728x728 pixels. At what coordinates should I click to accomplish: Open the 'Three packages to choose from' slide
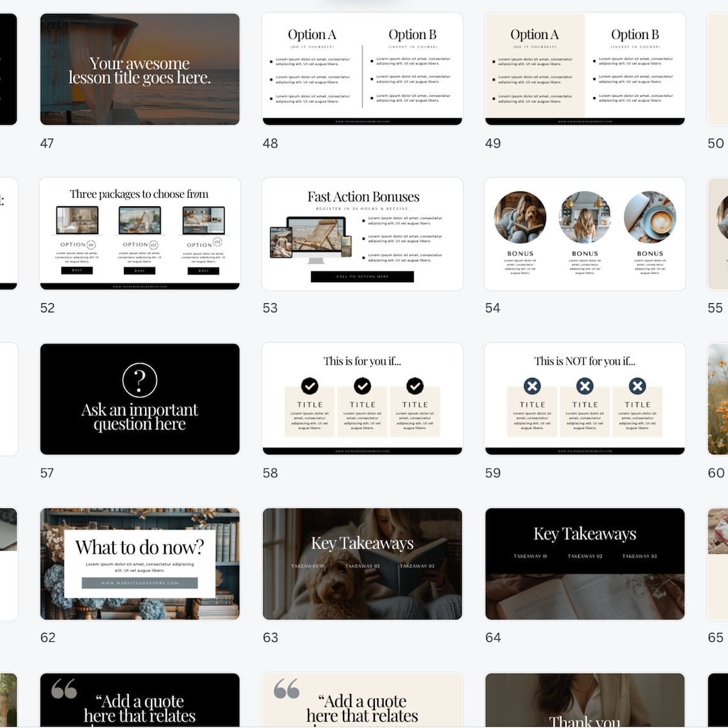coord(139,234)
